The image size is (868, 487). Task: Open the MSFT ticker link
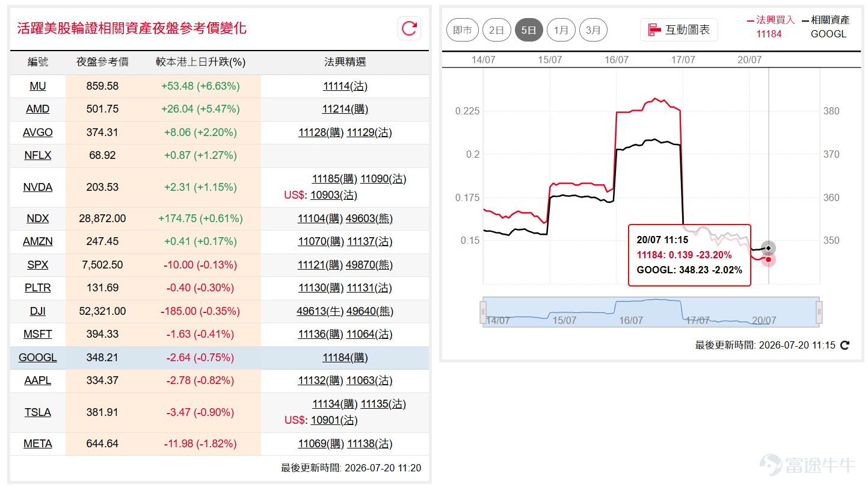(38, 334)
